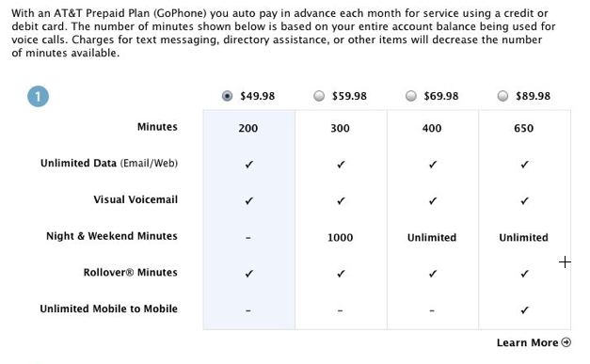
Task: Click the 650 minutes cell
Action: pyautogui.click(x=524, y=128)
